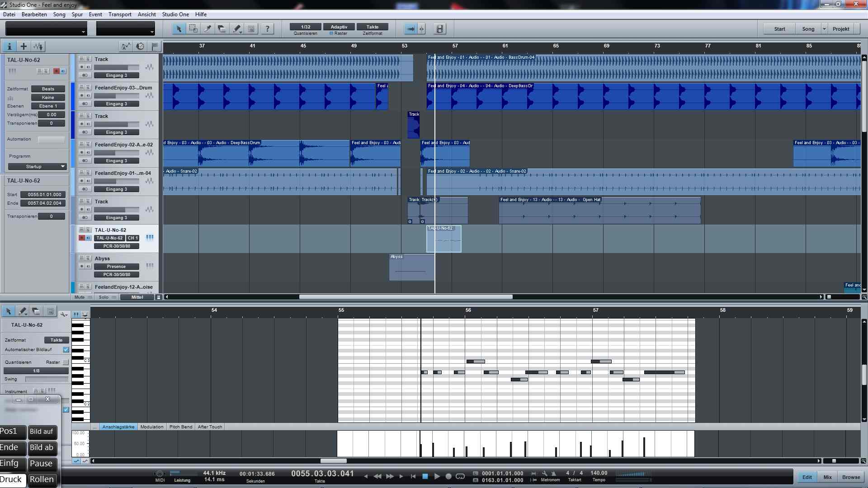868x488 pixels.
Task: Toggle Automatischer Bildlauf checkbox
Action: point(66,350)
